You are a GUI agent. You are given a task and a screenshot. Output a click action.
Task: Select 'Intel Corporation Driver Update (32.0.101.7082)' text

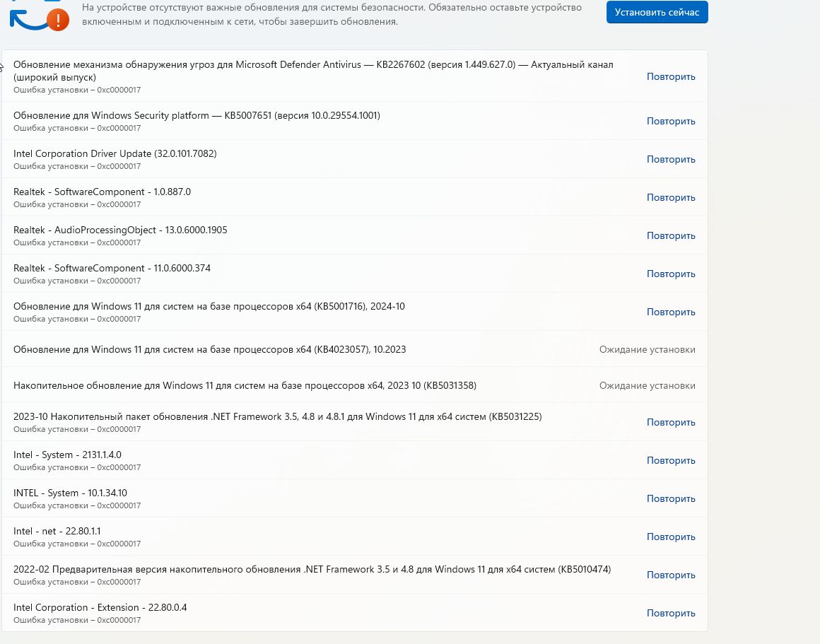(x=115, y=153)
